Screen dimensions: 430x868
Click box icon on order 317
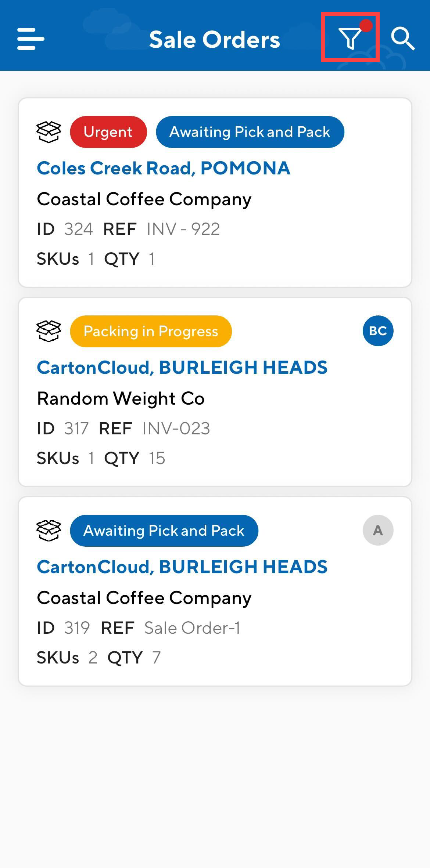[49, 331]
